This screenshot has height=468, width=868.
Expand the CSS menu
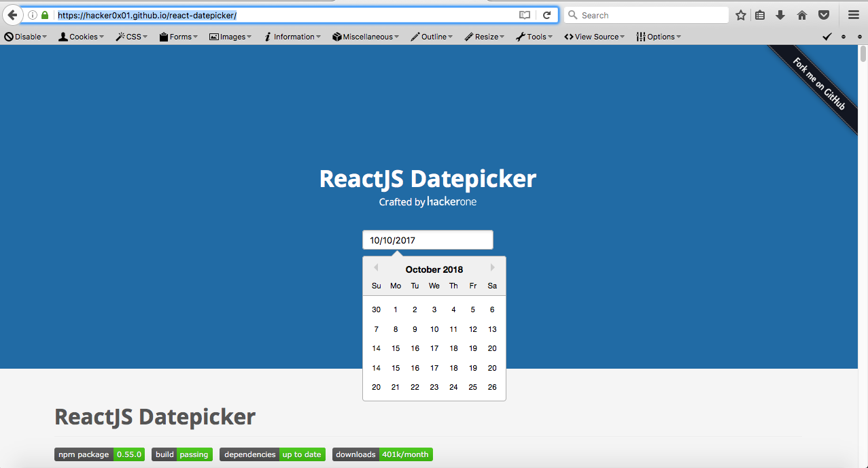click(132, 37)
